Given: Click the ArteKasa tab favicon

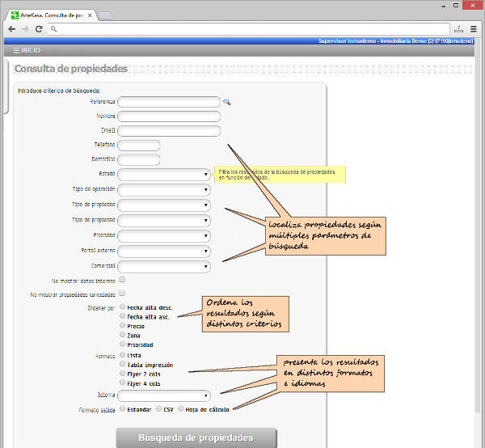Looking at the screenshot, I should (x=15, y=15).
